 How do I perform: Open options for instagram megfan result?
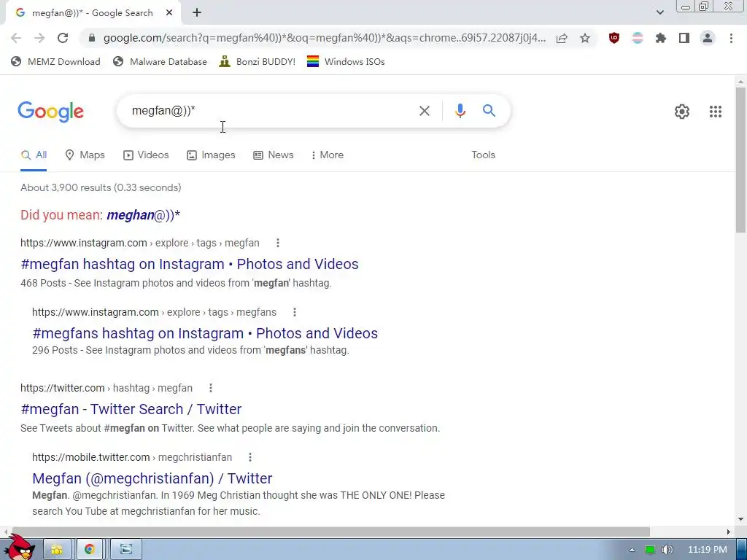point(278,244)
